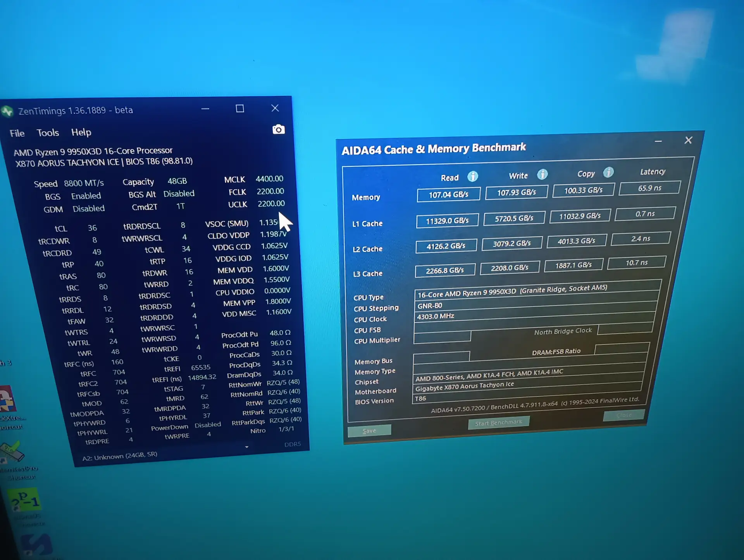This screenshot has height=560, width=744.
Task: Click the Read info icon in AIDA64
Action: pyautogui.click(x=472, y=177)
